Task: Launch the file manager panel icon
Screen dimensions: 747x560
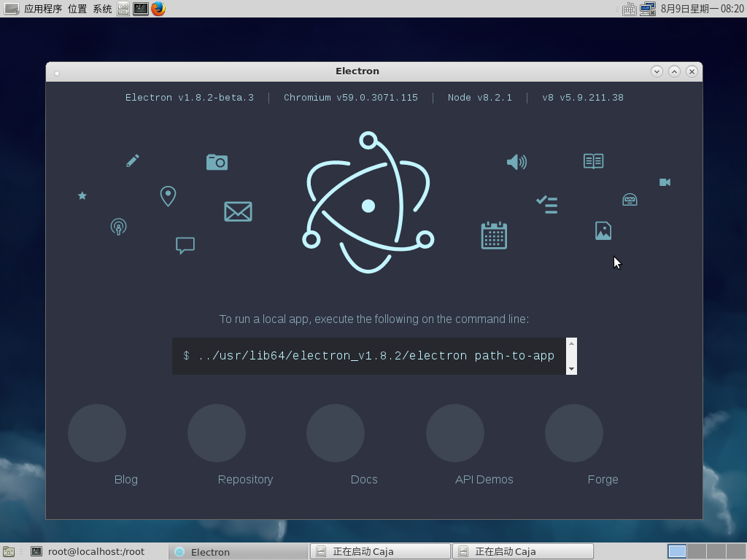Action: tap(123, 9)
